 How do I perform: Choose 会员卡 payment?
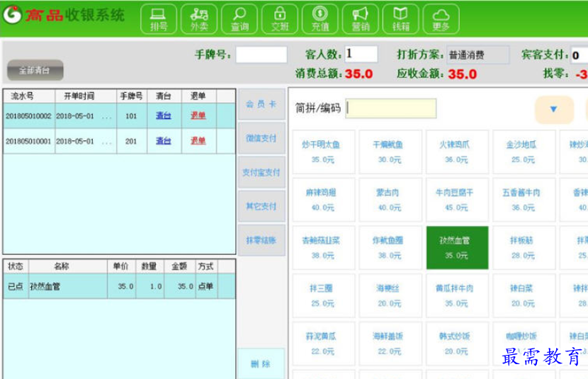[x=261, y=104]
